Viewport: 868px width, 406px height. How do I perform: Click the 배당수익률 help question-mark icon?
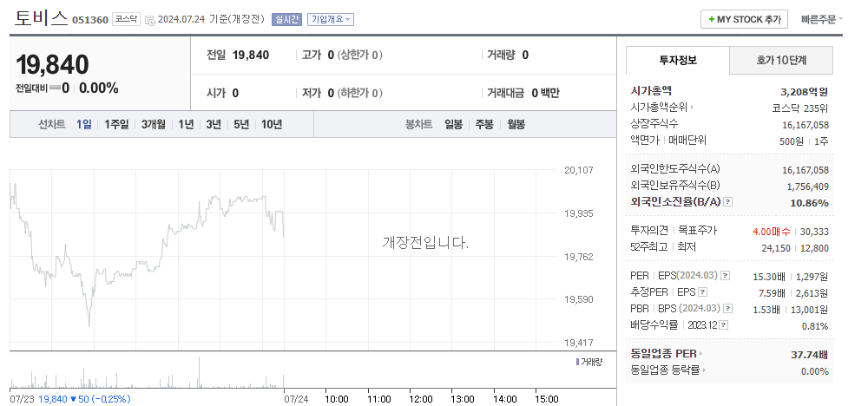pyautogui.click(x=724, y=325)
